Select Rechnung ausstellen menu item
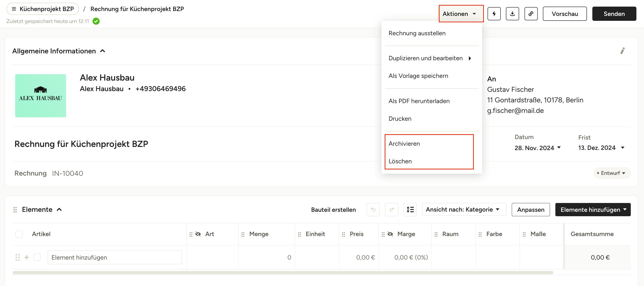644x286 pixels. [431, 33]
